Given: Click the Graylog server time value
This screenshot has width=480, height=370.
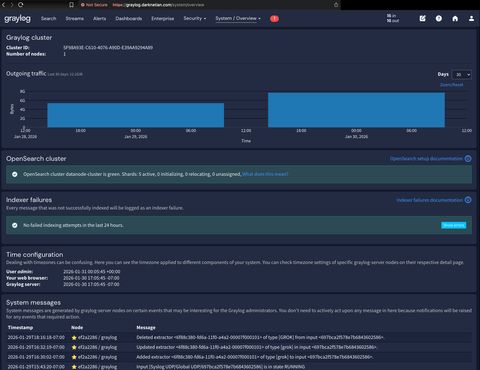Looking at the screenshot, I should coord(91,284).
